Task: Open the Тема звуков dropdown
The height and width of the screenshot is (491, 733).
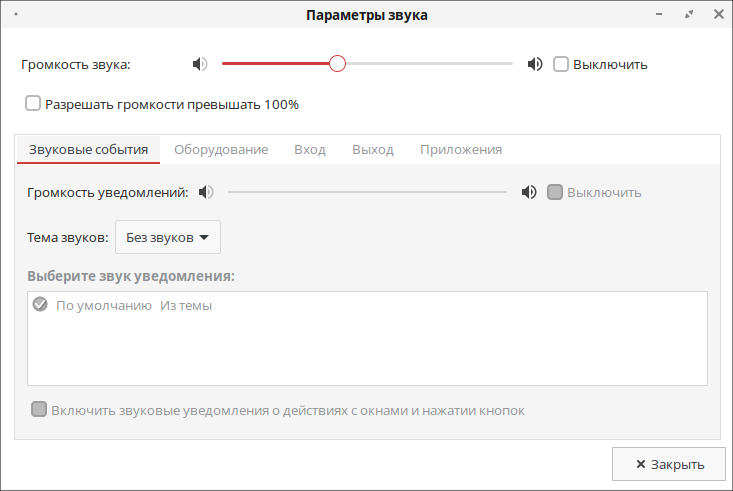Action: pyautogui.click(x=168, y=237)
